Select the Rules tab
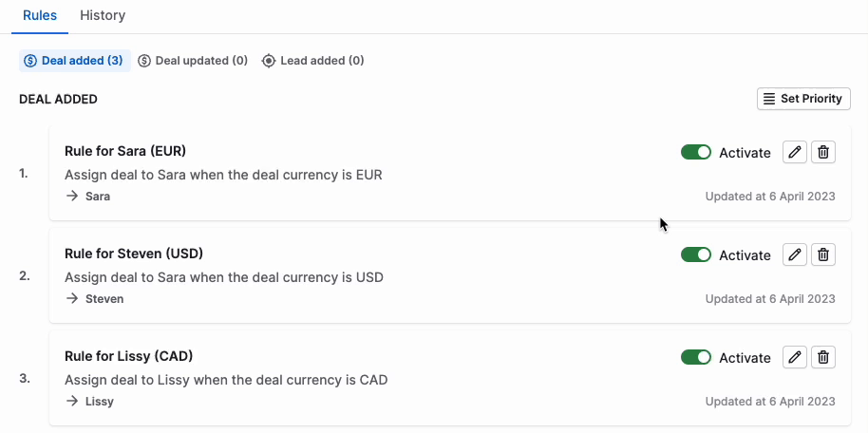This screenshot has height=433, width=868. (40, 15)
